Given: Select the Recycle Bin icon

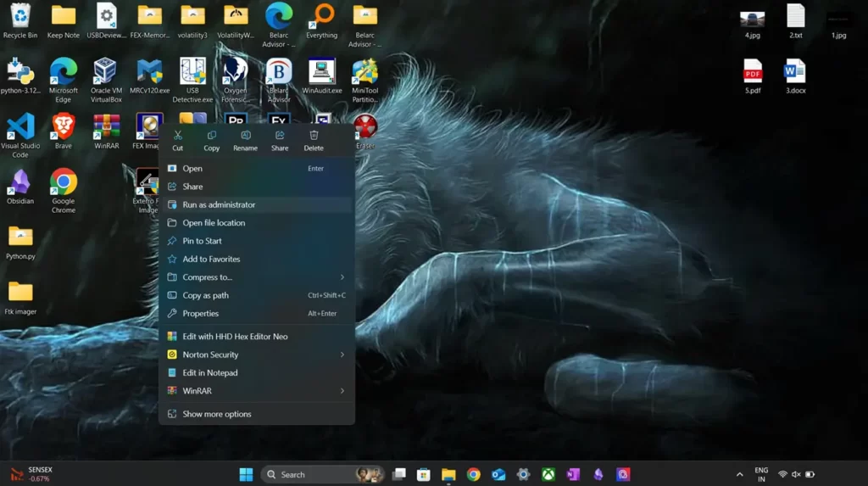Looking at the screenshot, I should coord(20,17).
